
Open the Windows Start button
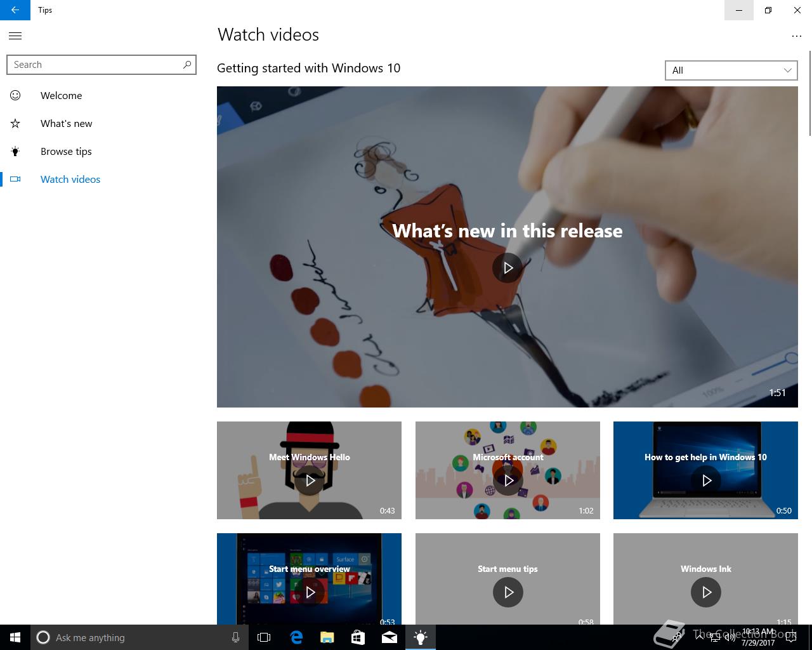(x=15, y=637)
